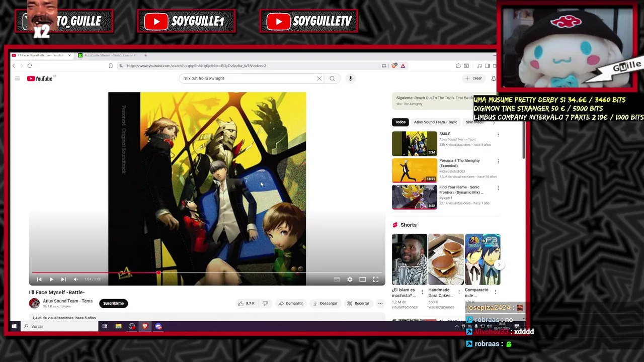
Task: Open more actions ellipsis below video
Action: coord(380,303)
